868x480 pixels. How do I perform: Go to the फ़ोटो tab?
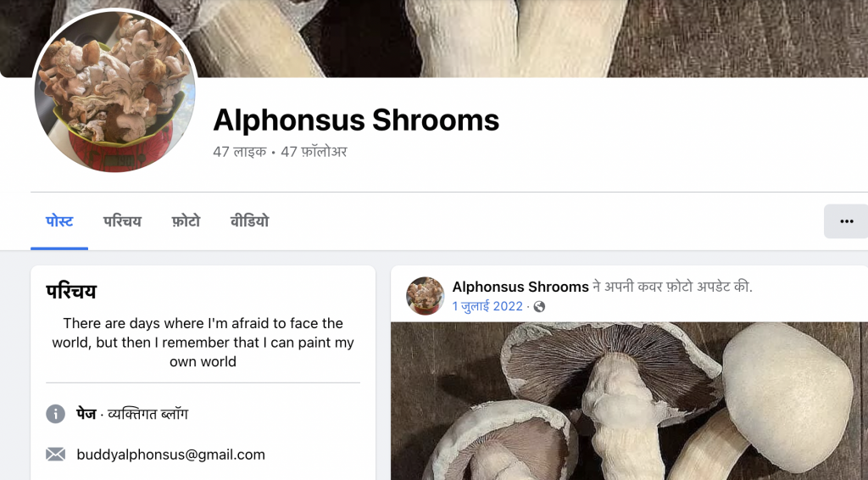pos(186,221)
